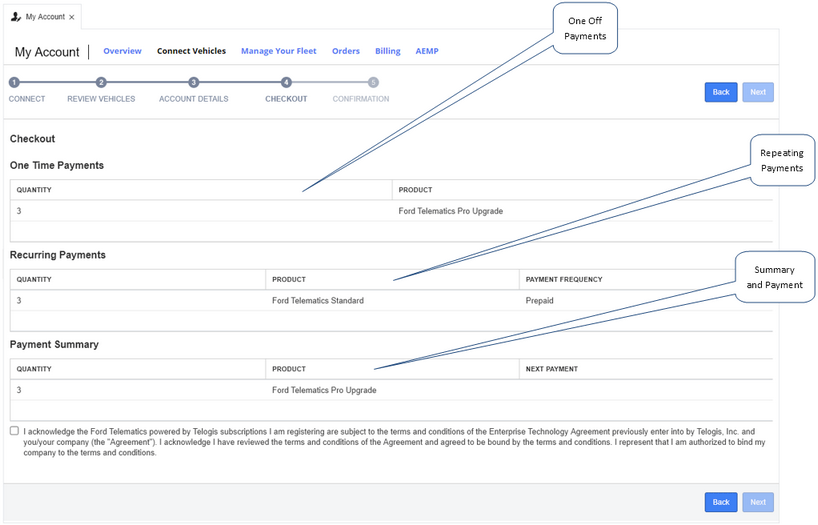Click the top Next button
The height and width of the screenshot is (525, 818).
coord(758,92)
